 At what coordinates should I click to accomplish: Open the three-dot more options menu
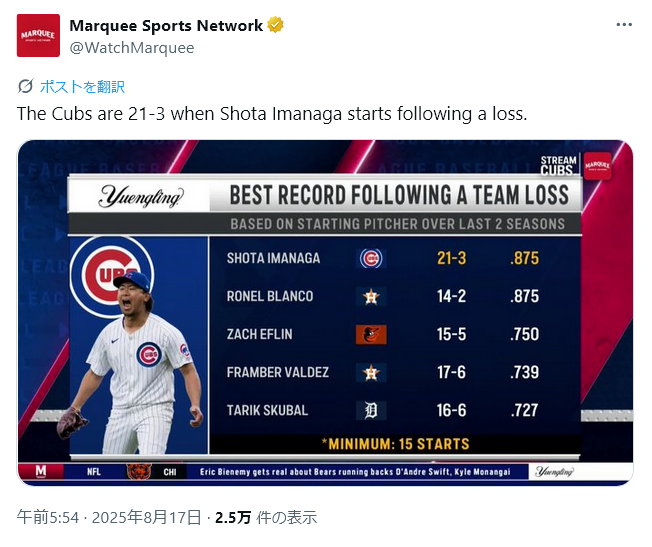tap(624, 25)
